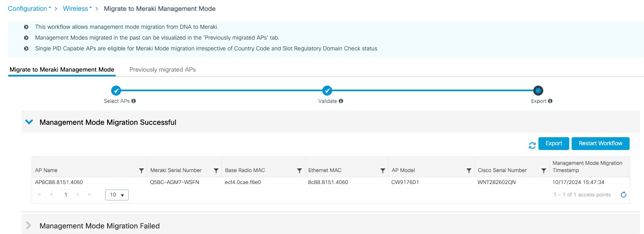
Task: Filter the Meraki Serial Number column
Action: pyautogui.click(x=216, y=171)
